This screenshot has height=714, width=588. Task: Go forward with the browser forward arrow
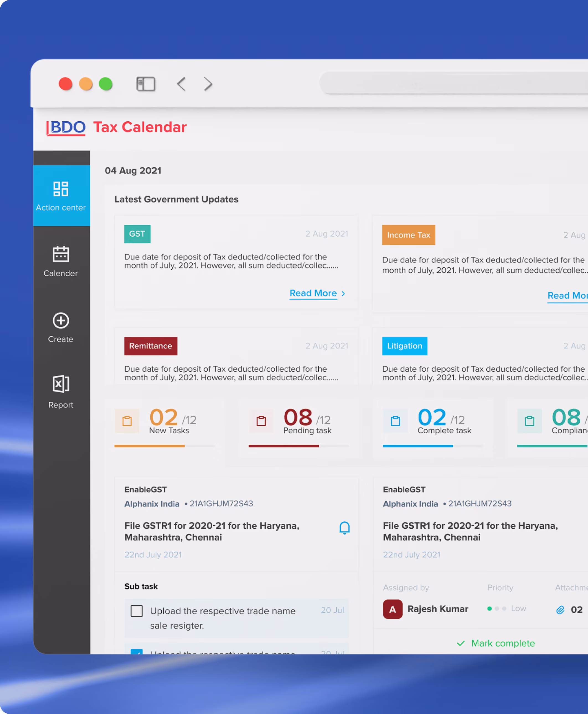[208, 84]
